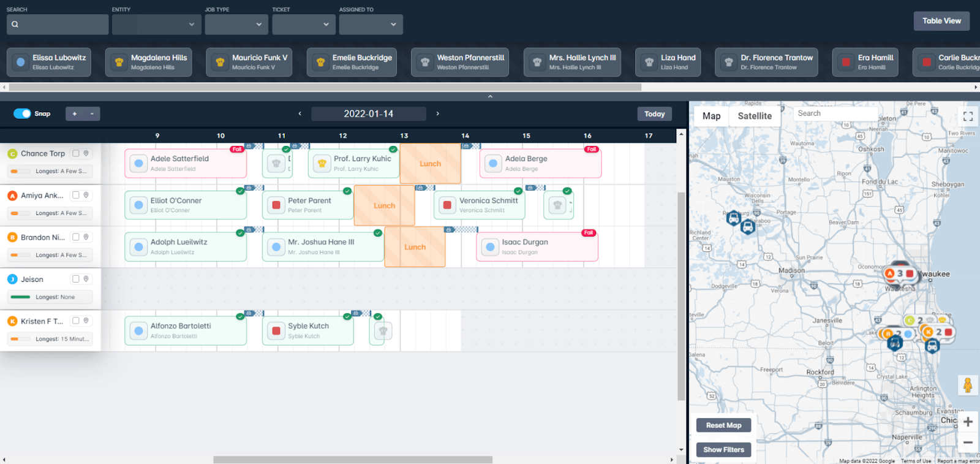The width and height of the screenshot is (980, 464).
Task: Click the red square icon on Era Hamill card
Action: pos(846,62)
